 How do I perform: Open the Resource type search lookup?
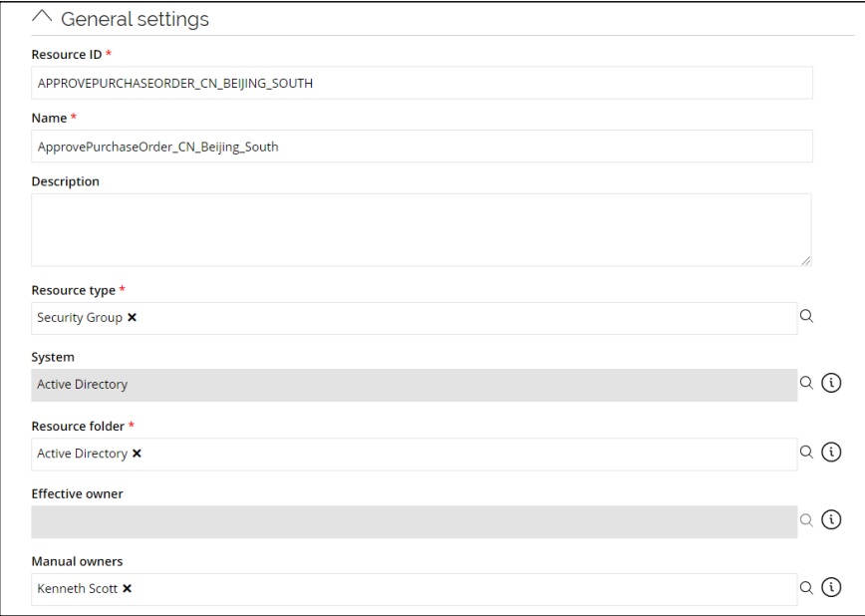[x=807, y=316]
